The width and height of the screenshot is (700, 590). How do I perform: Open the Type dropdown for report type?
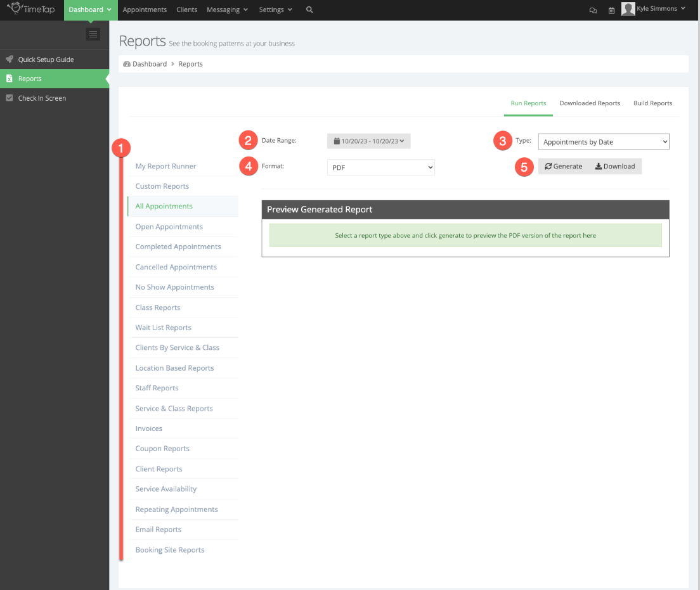603,141
